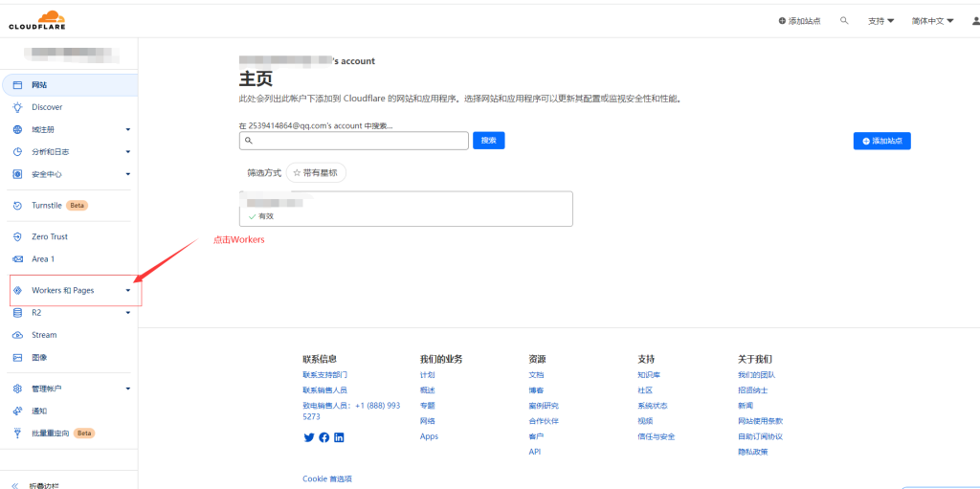Click 添加站点 in the top header
The width and height of the screenshot is (980, 489).
799,21
